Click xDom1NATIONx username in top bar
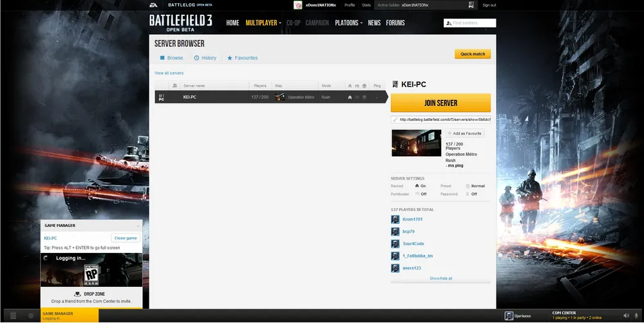The width and height of the screenshot is (644, 323). click(x=321, y=5)
